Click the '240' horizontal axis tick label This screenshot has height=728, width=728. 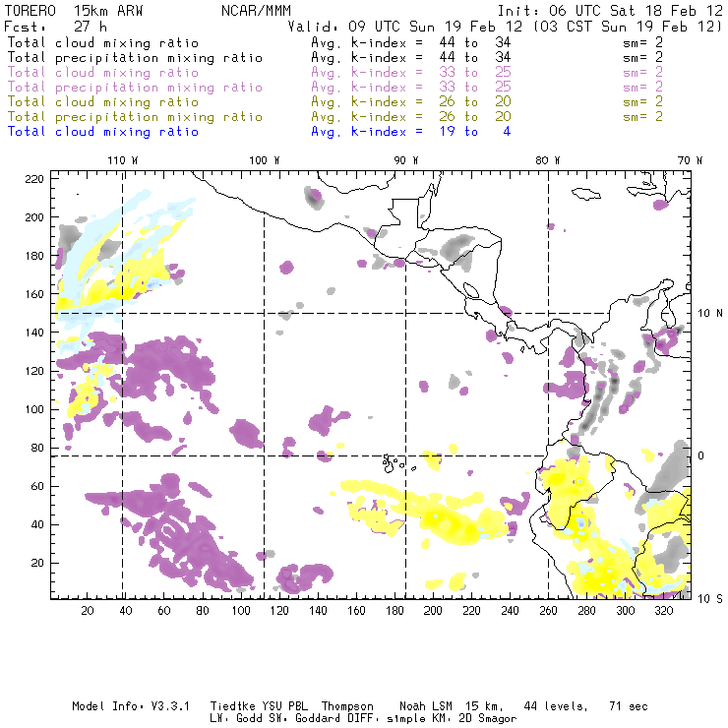[510, 611]
